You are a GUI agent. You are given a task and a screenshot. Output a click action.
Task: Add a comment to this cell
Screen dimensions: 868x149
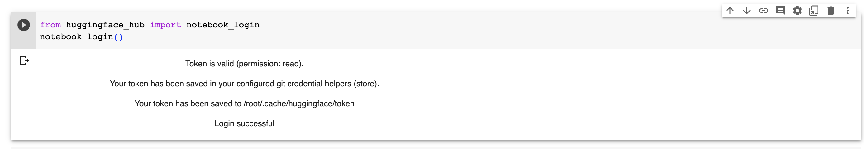[780, 11]
